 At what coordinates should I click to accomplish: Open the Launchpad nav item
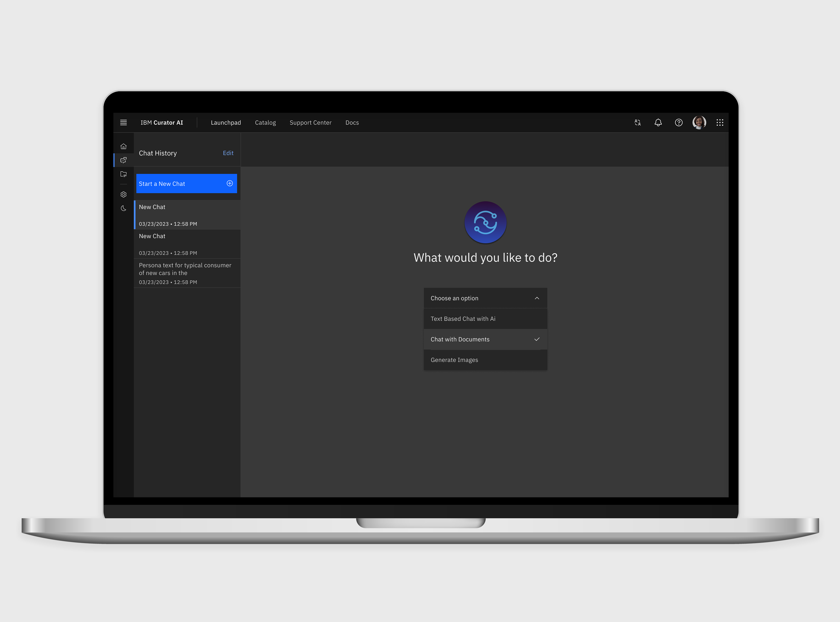226,122
